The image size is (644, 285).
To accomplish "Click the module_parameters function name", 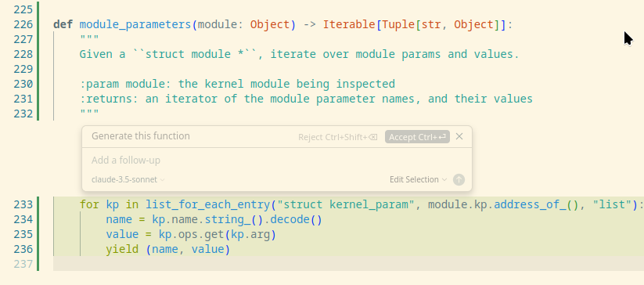I will [135, 24].
